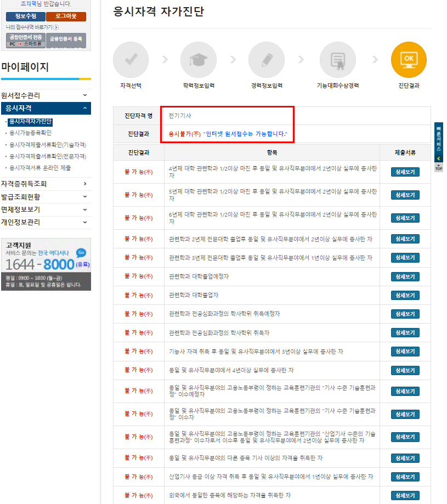Click the TOP scroll-up icon
Image resolution: width=447 pixels, height=504 pixels.
(439, 167)
